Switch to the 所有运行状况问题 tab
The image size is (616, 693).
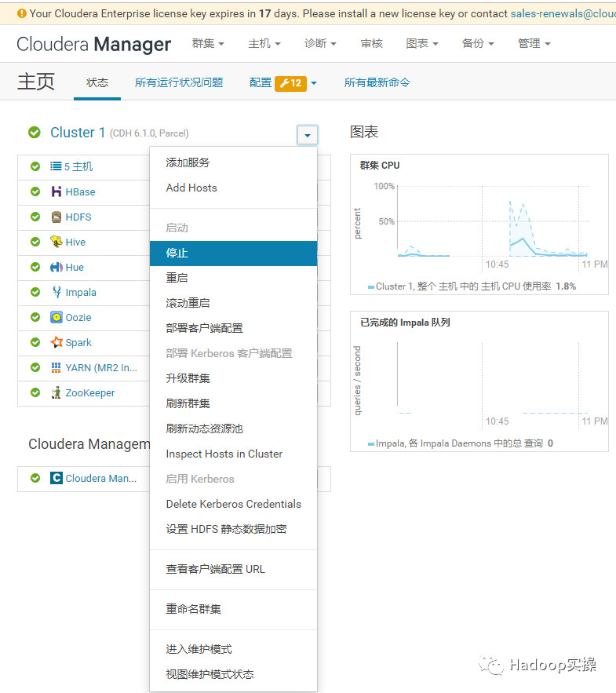coord(179,82)
